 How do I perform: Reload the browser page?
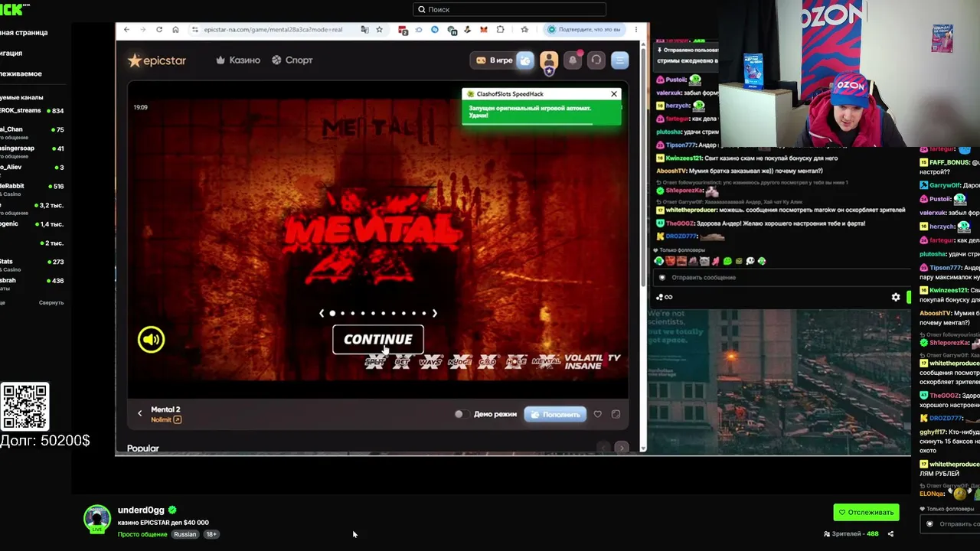tap(159, 30)
